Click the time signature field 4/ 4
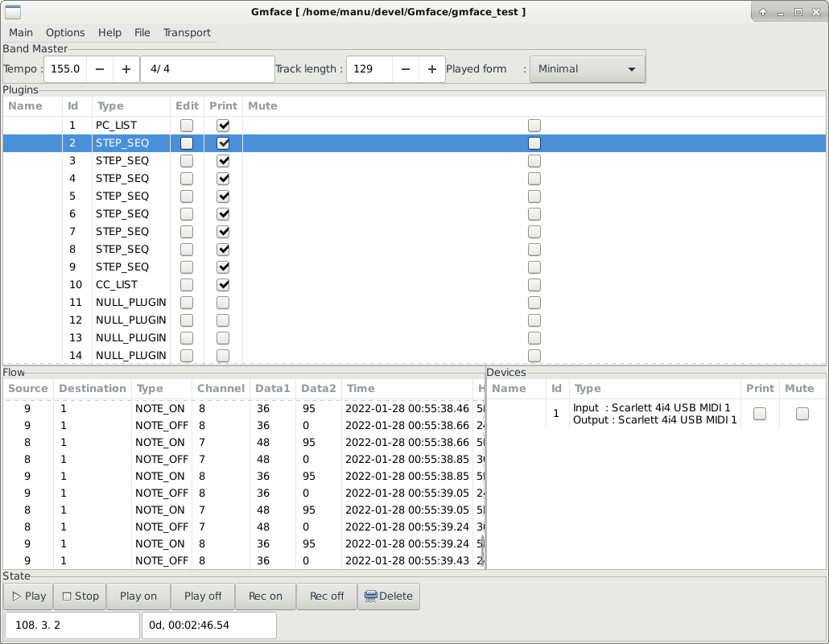829x644 pixels. point(208,69)
